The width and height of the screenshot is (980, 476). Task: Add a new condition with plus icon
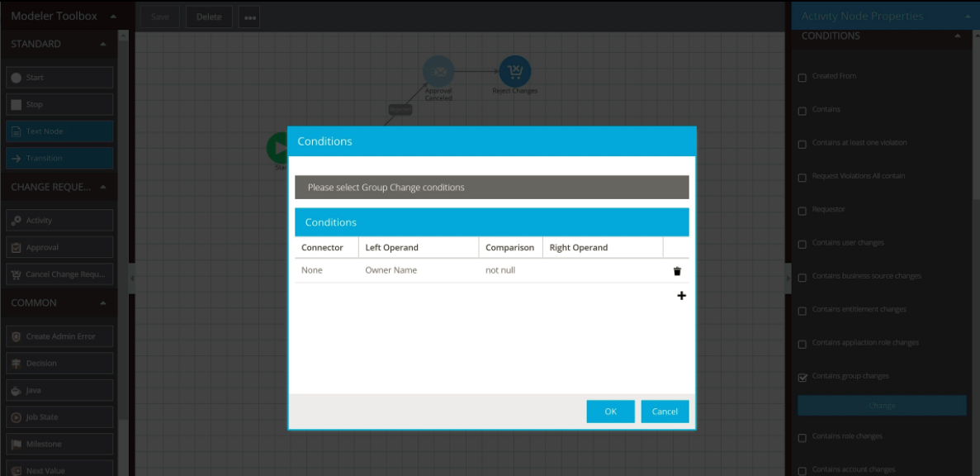681,296
